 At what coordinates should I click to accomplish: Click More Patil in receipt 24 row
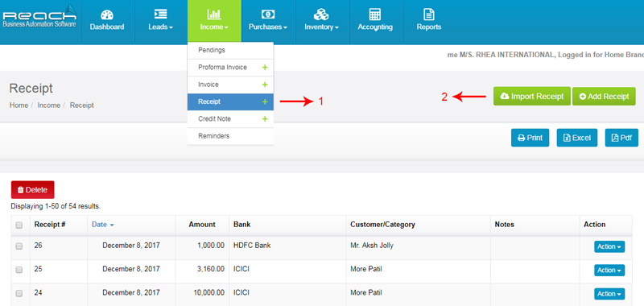coord(366,293)
